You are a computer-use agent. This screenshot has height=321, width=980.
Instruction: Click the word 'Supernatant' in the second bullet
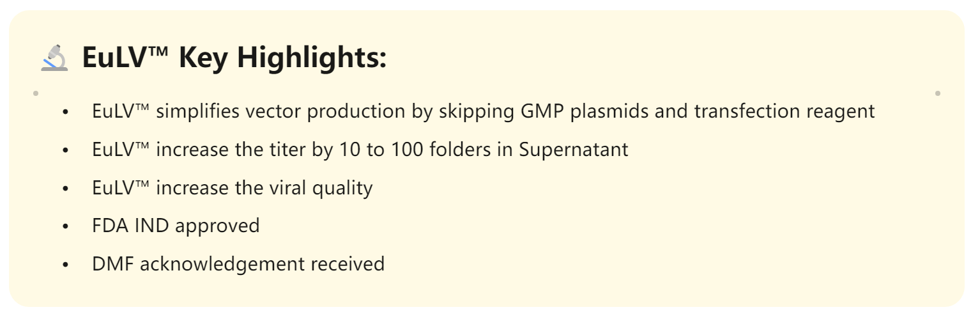(x=573, y=150)
